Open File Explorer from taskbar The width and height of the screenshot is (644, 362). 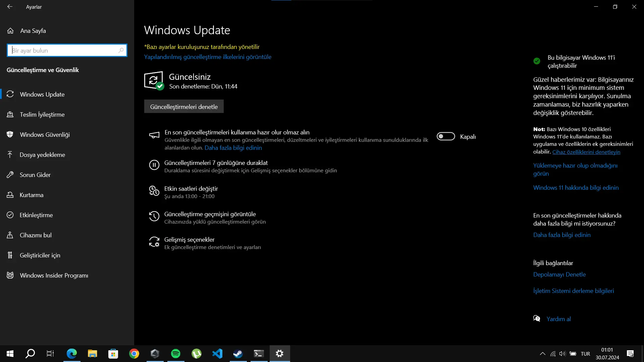click(93, 354)
